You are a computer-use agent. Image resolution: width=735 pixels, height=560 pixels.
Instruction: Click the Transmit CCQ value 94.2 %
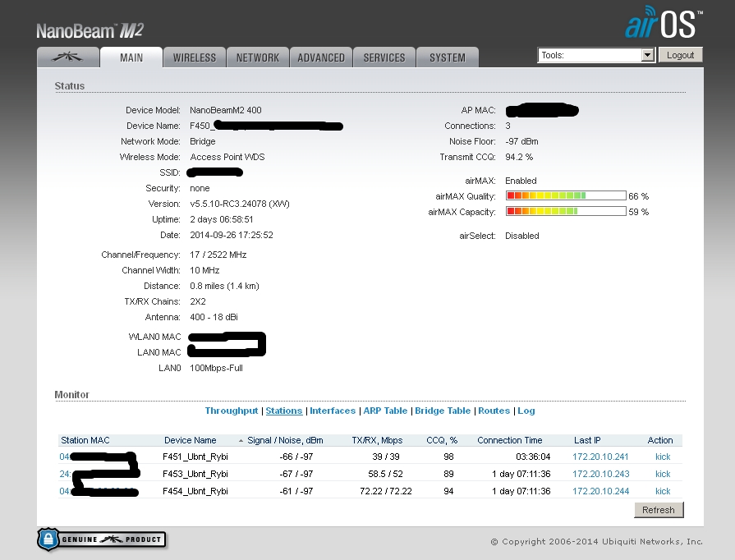(519, 157)
